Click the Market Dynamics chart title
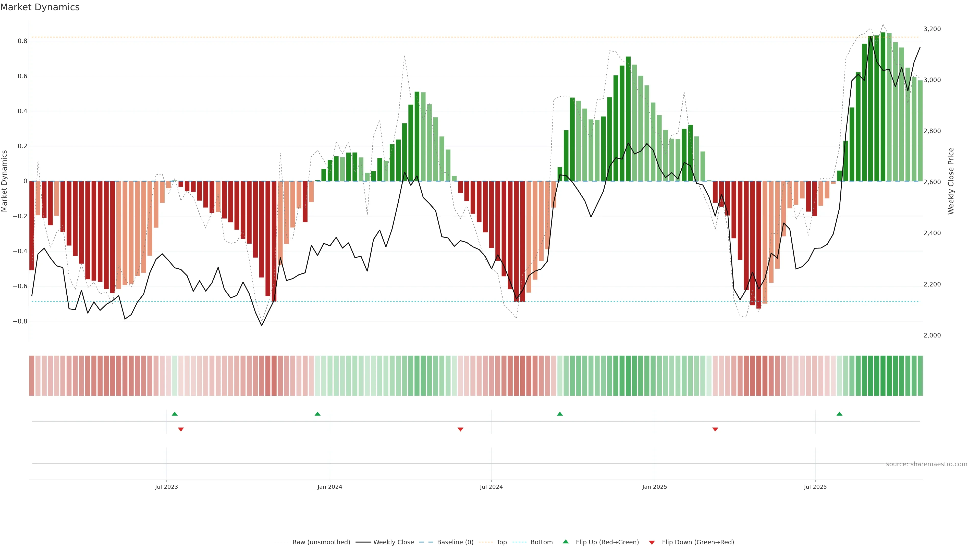 (x=40, y=7)
